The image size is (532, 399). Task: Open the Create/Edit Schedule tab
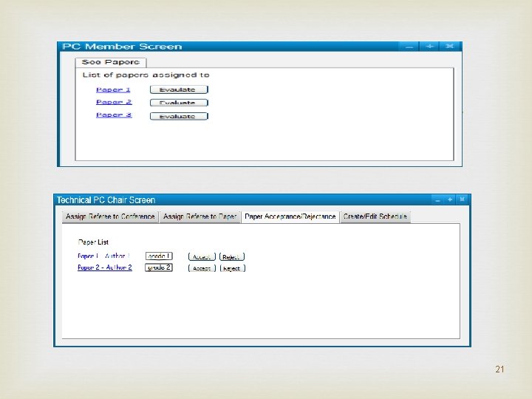pyautogui.click(x=375, y=216)
